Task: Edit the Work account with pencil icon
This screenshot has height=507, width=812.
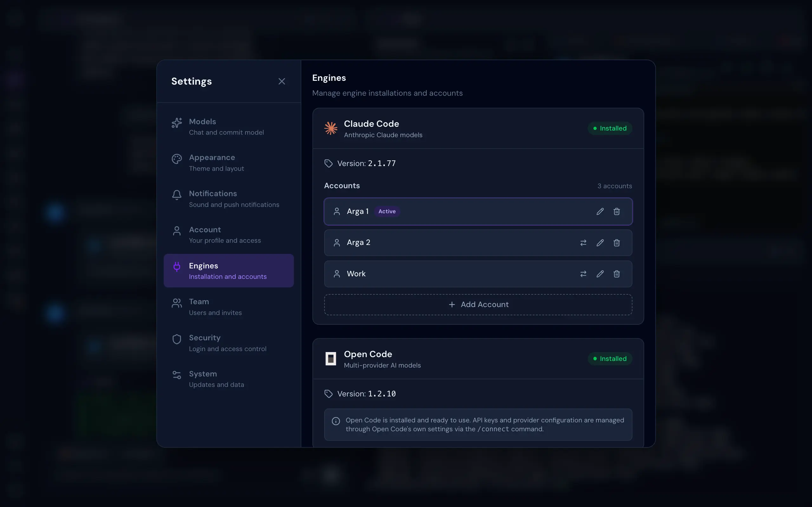Action: coord(600,273)
